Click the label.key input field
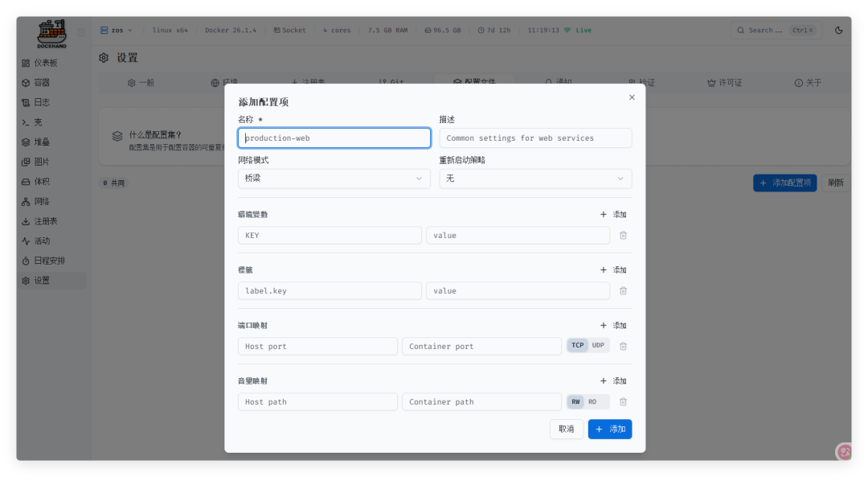The height and width of the screenshot is (477, 868). tap(330, 291)
